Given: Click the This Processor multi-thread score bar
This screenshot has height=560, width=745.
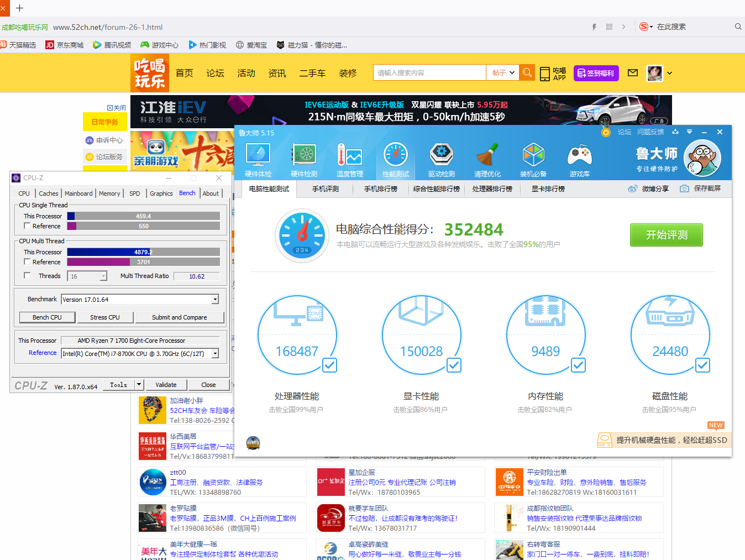Looking at the screenshot, I should click(x=144, y=252).
